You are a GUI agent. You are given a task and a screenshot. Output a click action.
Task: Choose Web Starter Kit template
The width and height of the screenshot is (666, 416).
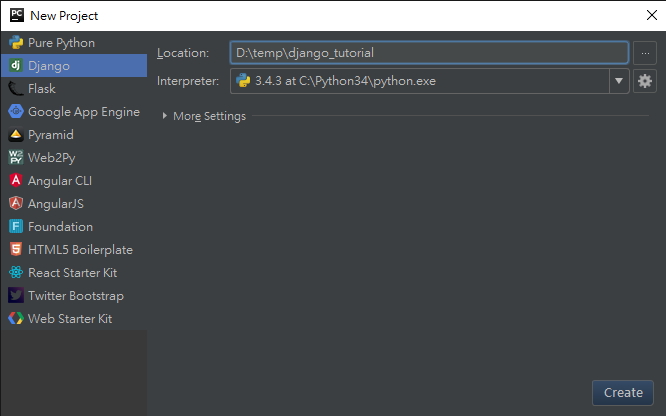(x=74, y=318)
